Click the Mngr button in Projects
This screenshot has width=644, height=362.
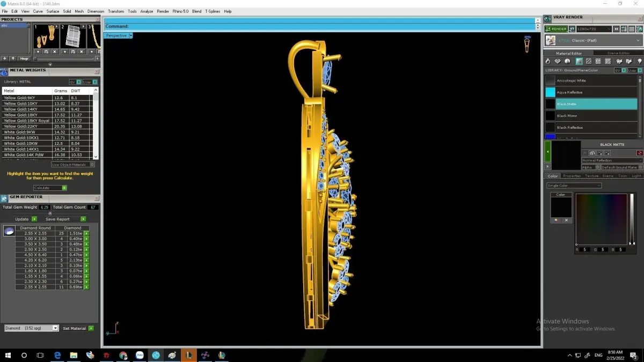pos(25,58)
